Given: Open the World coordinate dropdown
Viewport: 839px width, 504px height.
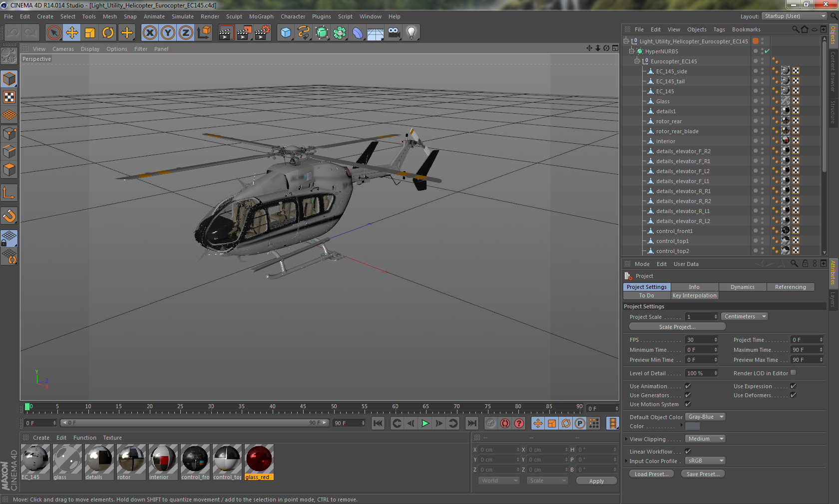Looking at the screenshot, I should click(499, 481).
